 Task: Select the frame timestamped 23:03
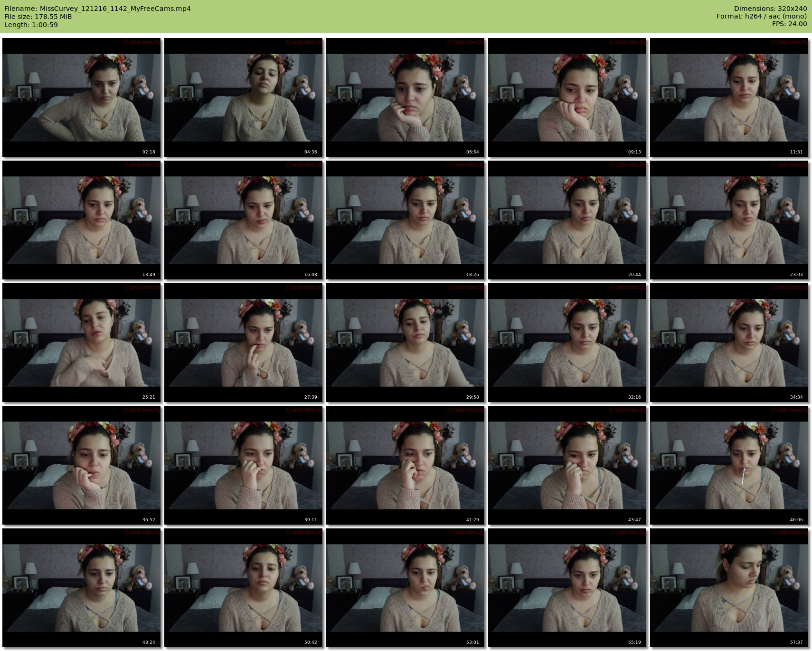point(729,220)
